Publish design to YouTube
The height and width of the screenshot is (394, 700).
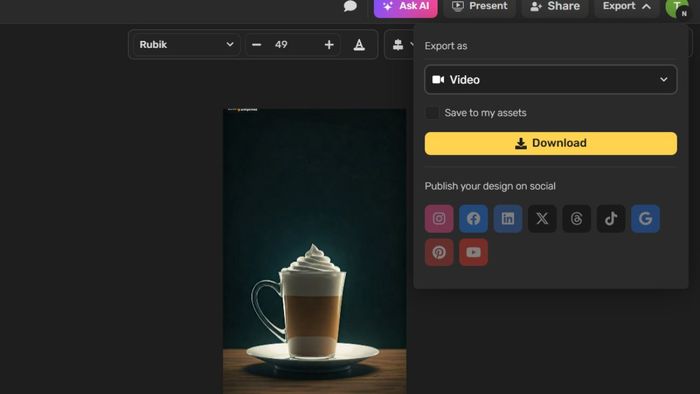473,252
